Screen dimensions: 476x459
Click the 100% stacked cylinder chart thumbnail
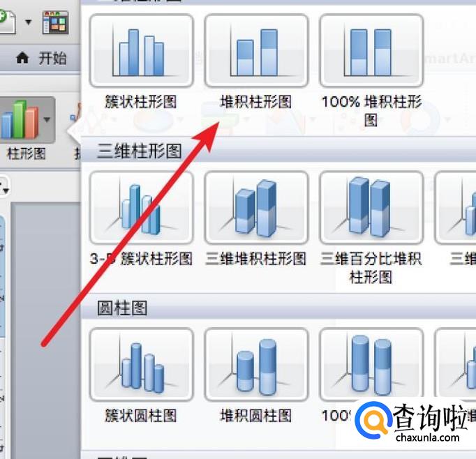(x=371, y=364)
